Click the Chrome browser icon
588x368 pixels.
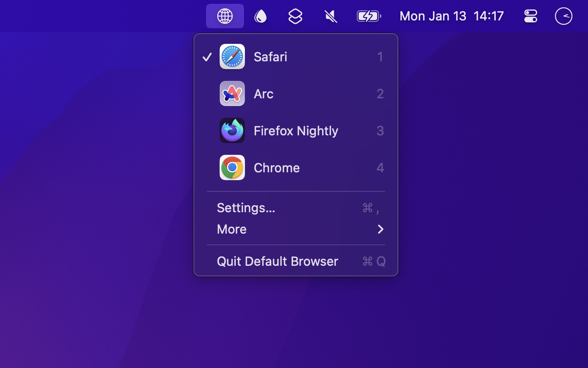coord(232,168)
